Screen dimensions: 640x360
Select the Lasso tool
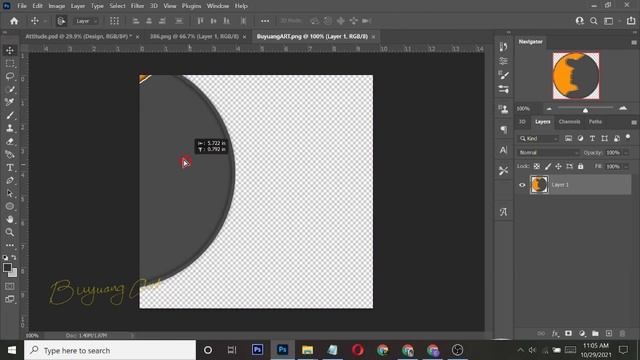10,76
